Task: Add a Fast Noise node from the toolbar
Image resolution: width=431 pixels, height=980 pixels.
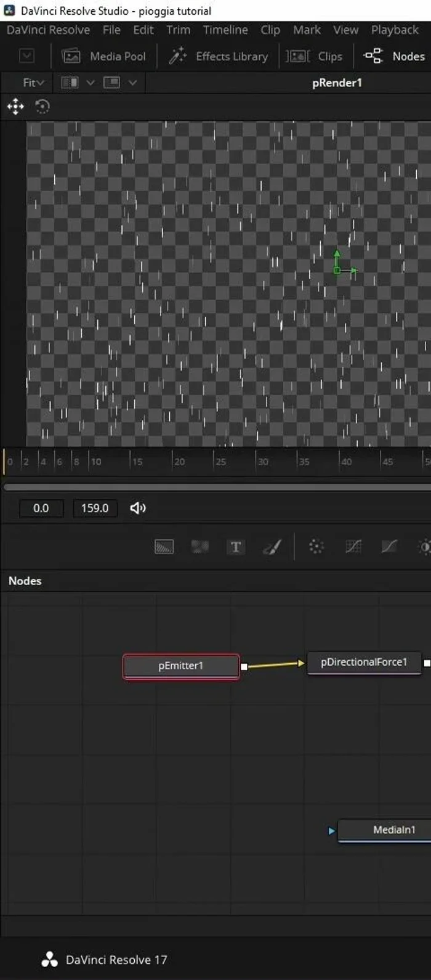Action: (x=199, y=547)
